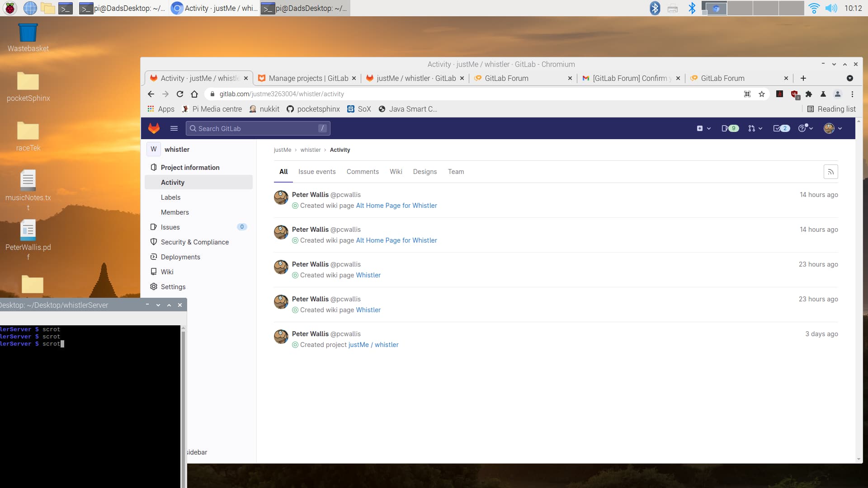Click inside the Search GitLab field
Screen dimensions: 868x488
click(258, 128)
